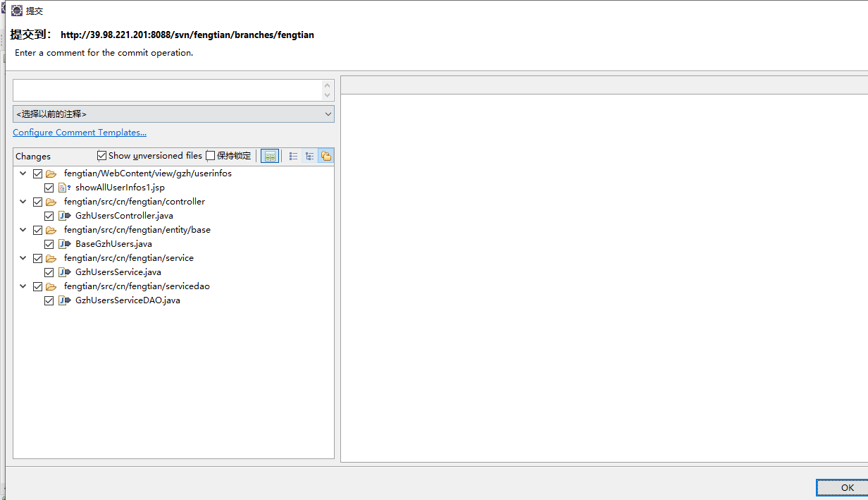
Task: Collapse the fengtian/WebContent/view/gzh/userinfos folder
Action: [x=23, y=173]
